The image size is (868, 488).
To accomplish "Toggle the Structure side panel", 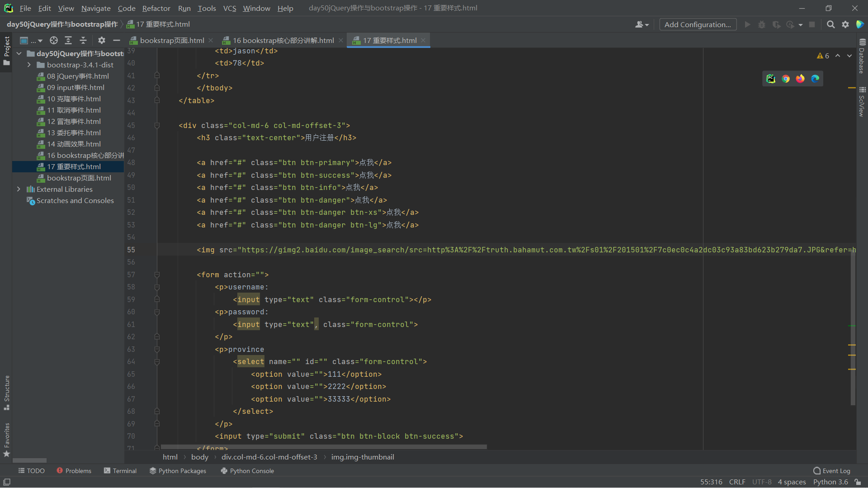I will [x=7, y=392].
